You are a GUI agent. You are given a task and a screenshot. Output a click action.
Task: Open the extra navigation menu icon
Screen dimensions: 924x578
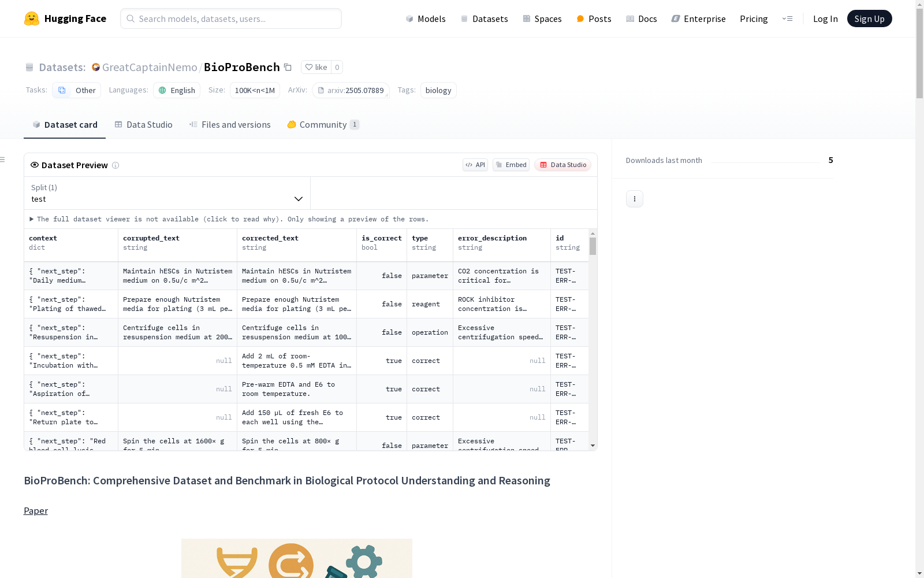tap(787, 18)
